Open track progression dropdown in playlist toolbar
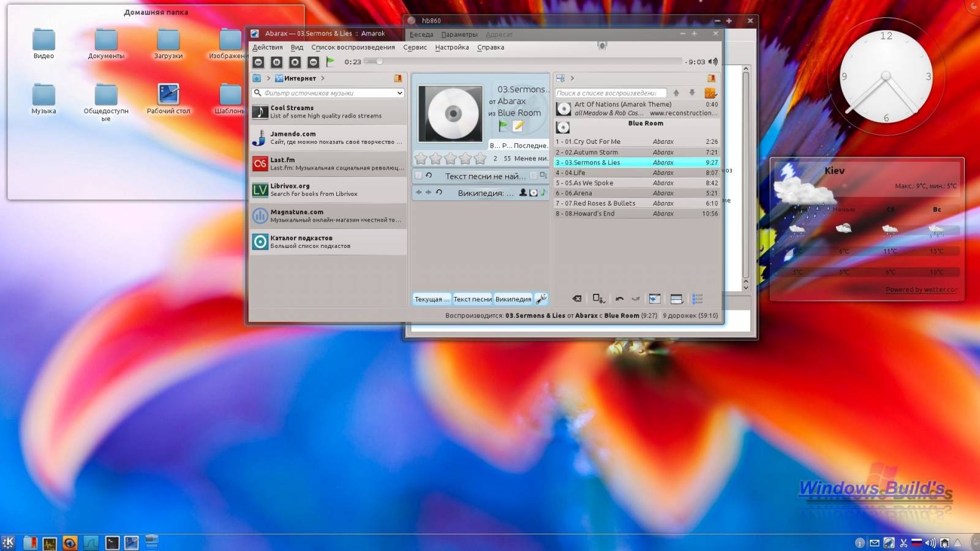This screenshot has width=980, height=551. (x=599, y=299)
